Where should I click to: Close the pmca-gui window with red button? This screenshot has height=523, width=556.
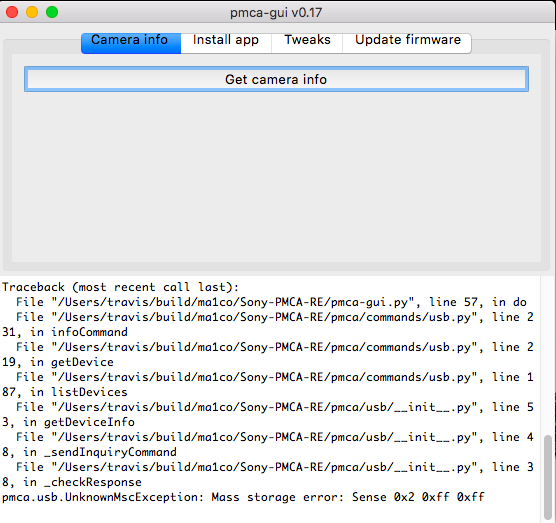pos(12,12)
